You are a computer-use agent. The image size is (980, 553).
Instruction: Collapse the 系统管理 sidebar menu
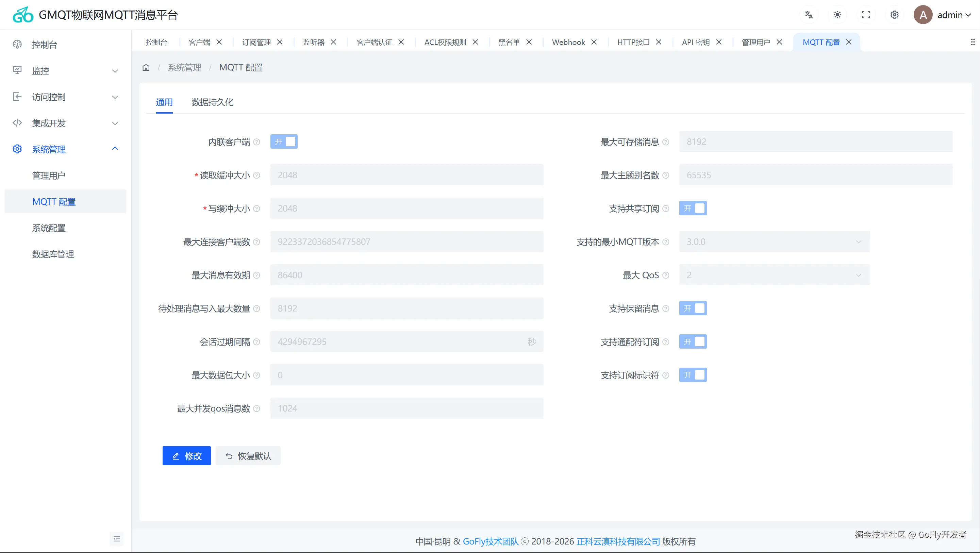pos(65,149)
